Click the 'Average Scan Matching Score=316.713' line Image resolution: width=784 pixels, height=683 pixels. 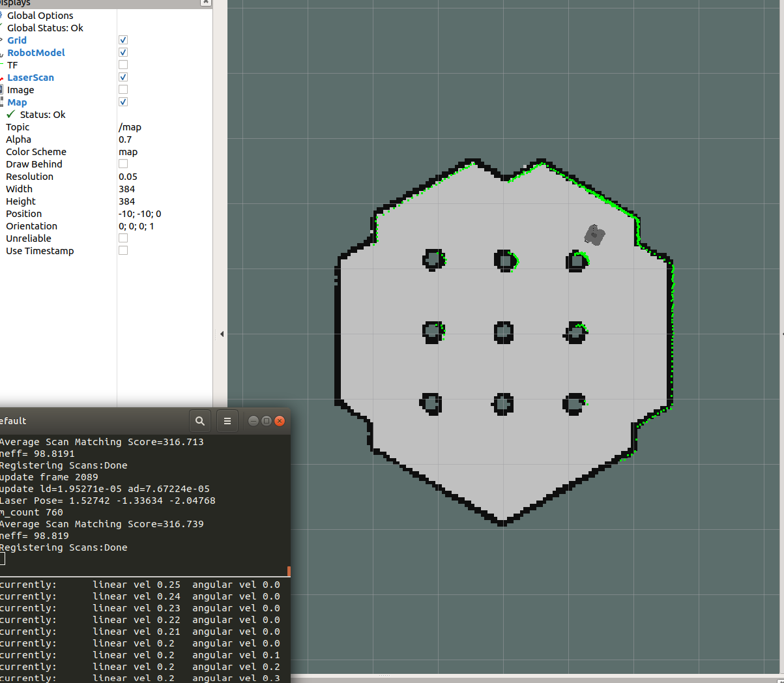(102, 442)
